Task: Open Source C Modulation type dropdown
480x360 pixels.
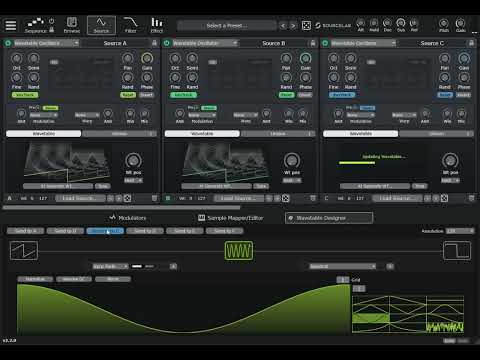Action: point(361,115)
